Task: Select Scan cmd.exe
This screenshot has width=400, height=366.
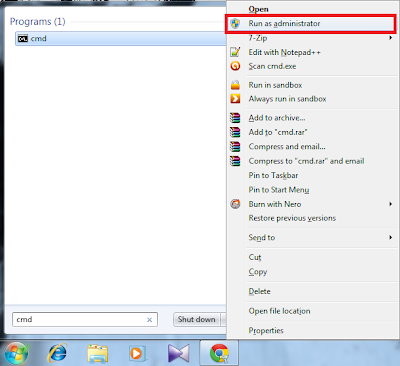Action: pos(272,66)
